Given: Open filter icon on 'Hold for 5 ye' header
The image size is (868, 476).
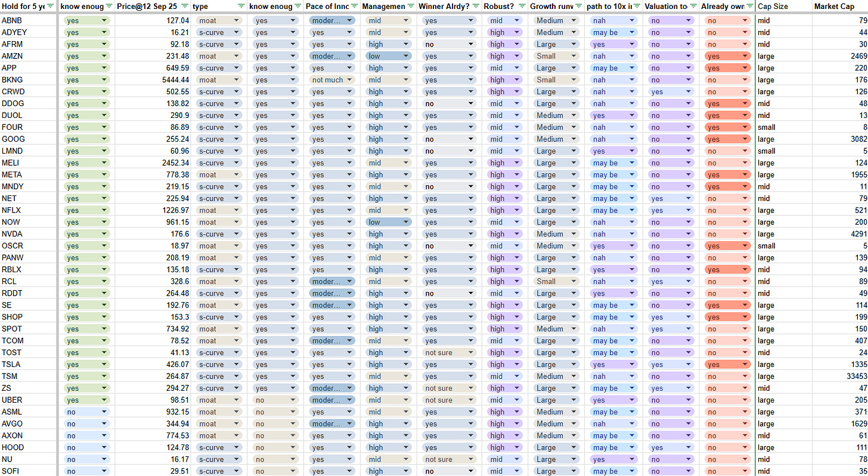Looking at the screenshot, I should [51, 6].
